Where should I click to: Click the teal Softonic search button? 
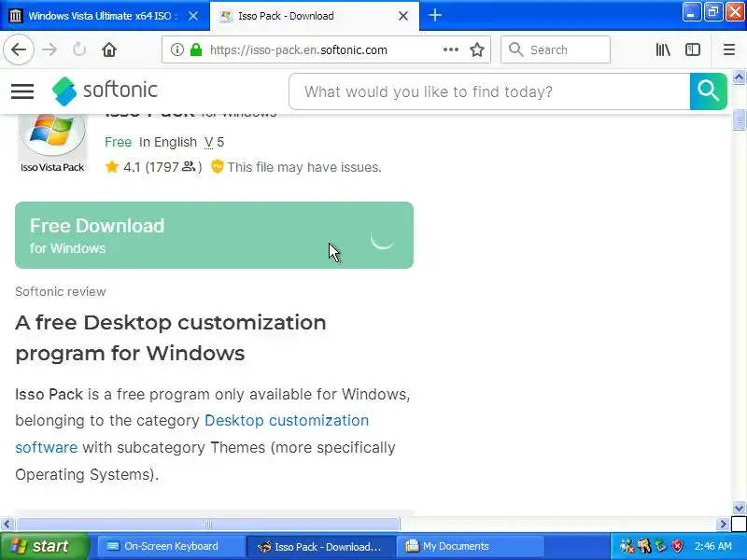coord(709,91)
